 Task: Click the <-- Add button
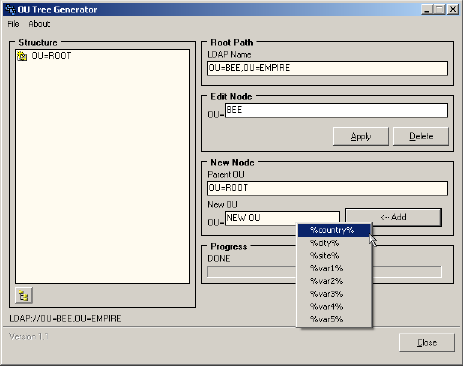393,217
